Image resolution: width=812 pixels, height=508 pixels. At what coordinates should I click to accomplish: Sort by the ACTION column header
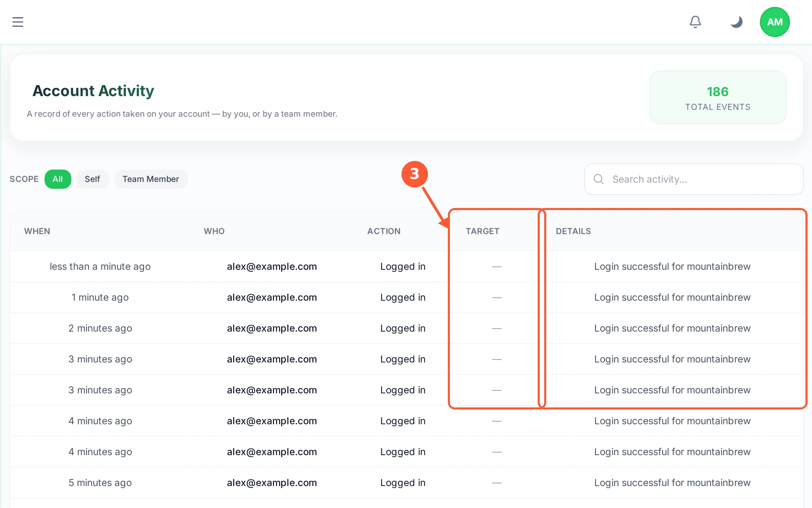384,231
